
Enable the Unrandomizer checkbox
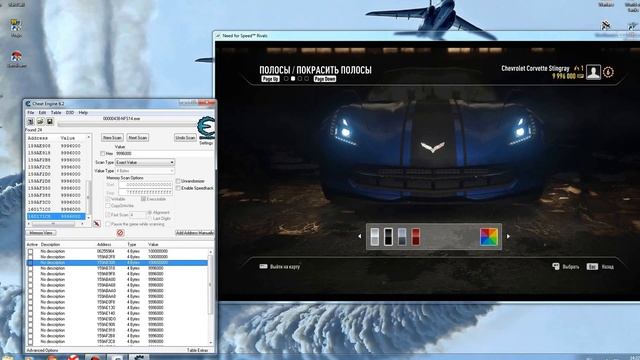178,181
